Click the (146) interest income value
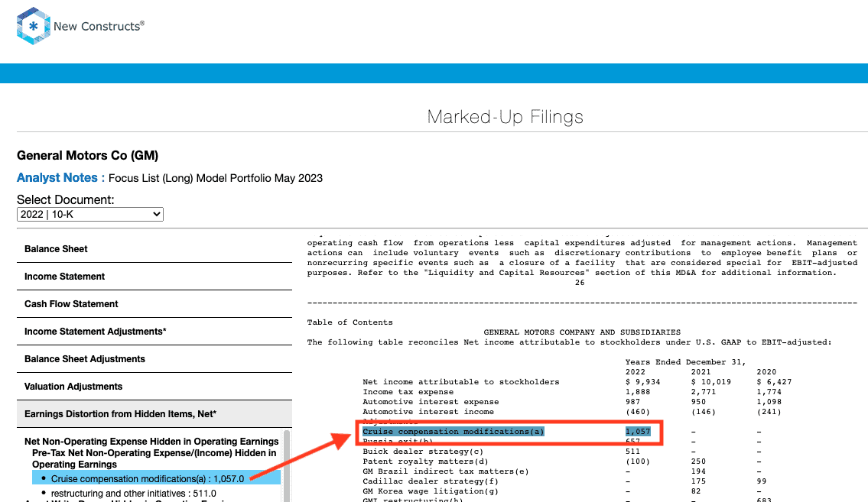This screenshot has width=868, height=502. (703, 412)
